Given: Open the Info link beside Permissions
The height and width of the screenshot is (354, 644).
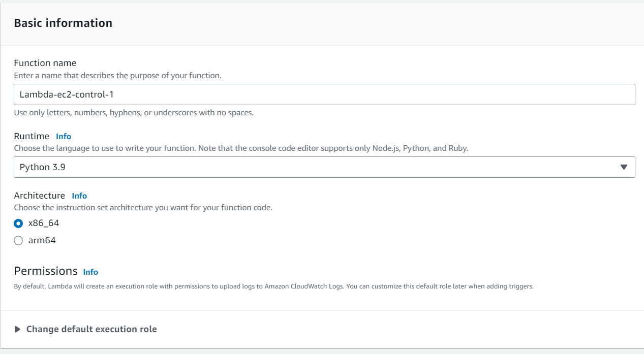Looking at the screenshot, I should [x=90, y=272].
